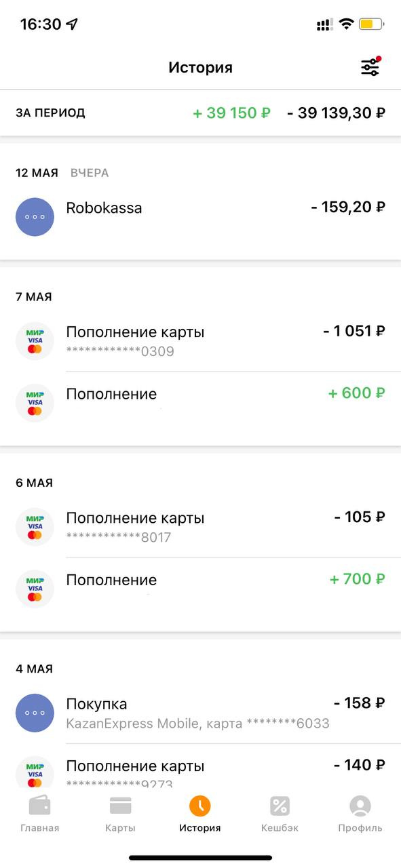This screenshot has width=401, height=868.
Task: Open the Кешбэк tab
Action: [280, 814]
